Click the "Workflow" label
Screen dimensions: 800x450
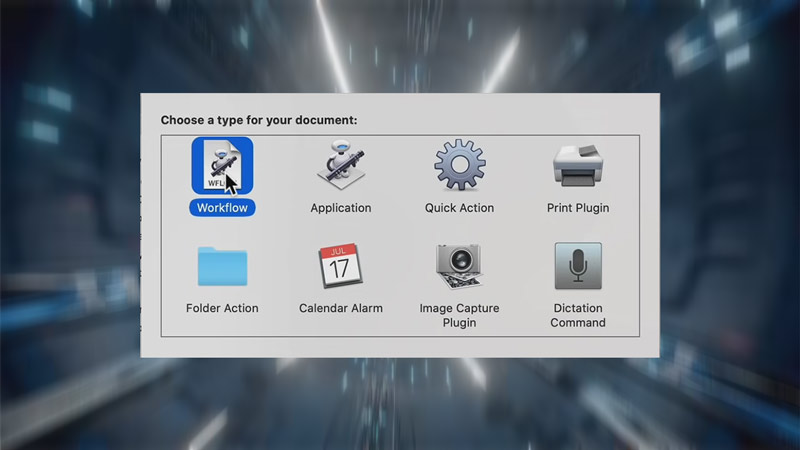222,208
